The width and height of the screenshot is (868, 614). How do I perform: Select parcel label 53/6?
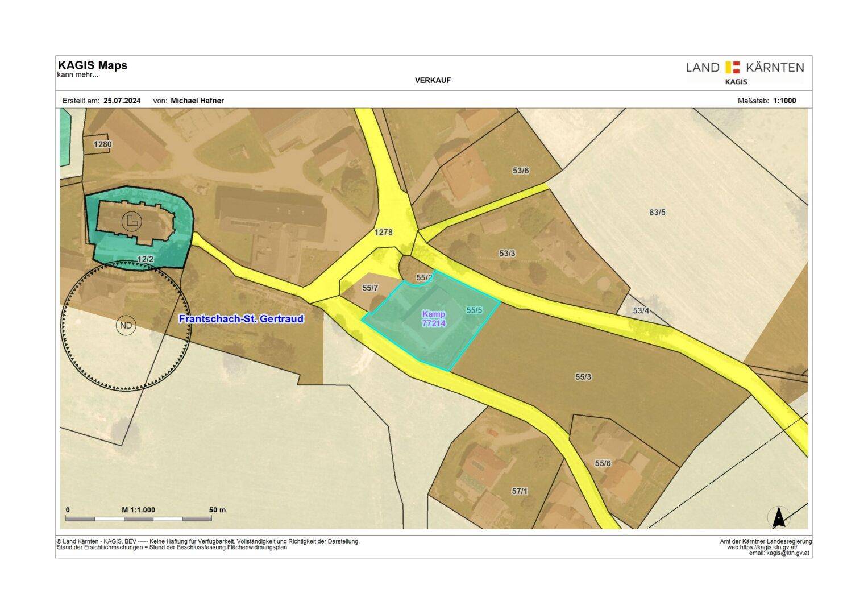(521, 170)
